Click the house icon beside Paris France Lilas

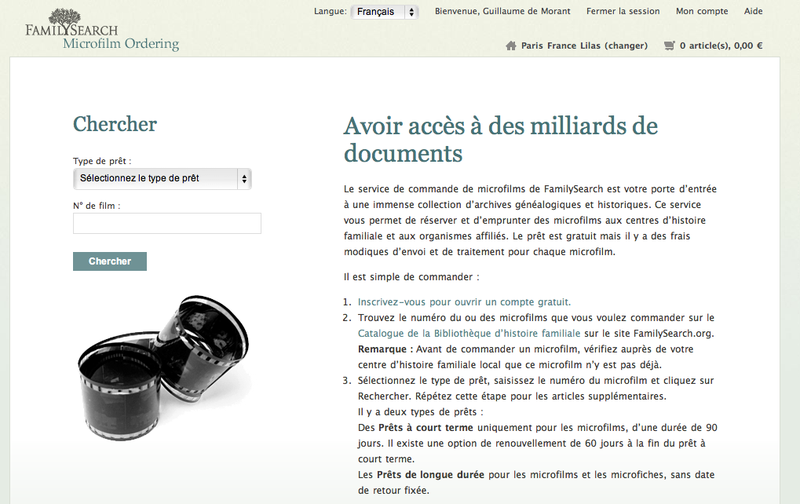(x=511, y=46)
